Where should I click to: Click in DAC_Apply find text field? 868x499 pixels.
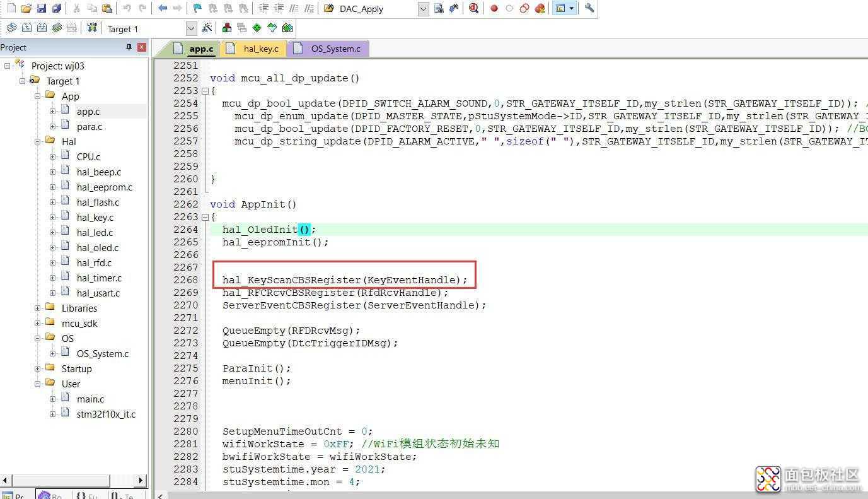376,9
